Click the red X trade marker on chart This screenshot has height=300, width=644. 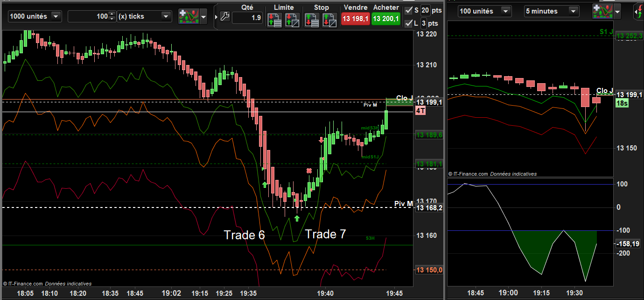(x=309, y=171)
